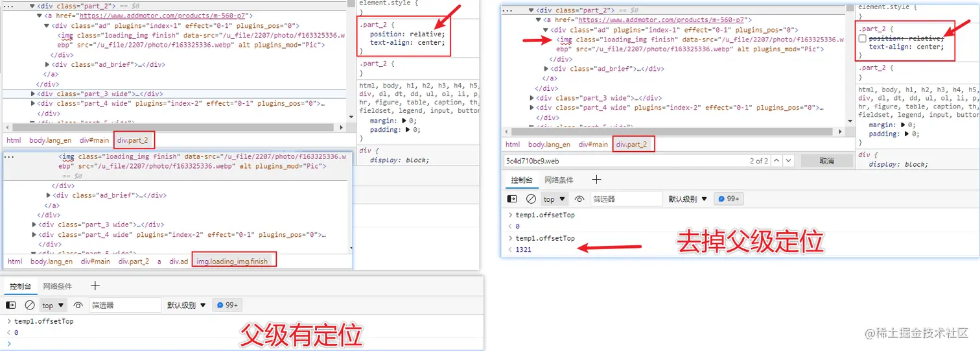Expand part_4 wide node in img-selected DOM panel
Image resolution: width=980 pixels, height=351 pixels.
(x=34, y=234)
